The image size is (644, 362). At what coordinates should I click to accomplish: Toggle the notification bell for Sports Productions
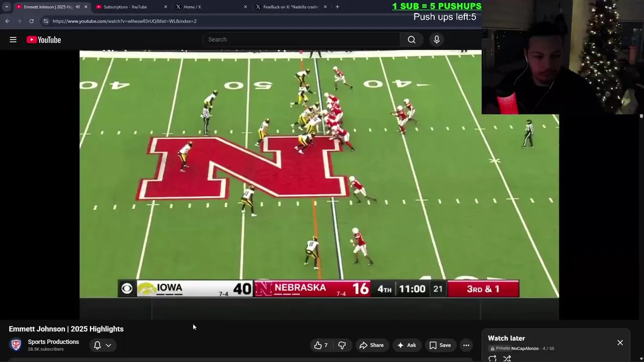click(x=98, y=345)
